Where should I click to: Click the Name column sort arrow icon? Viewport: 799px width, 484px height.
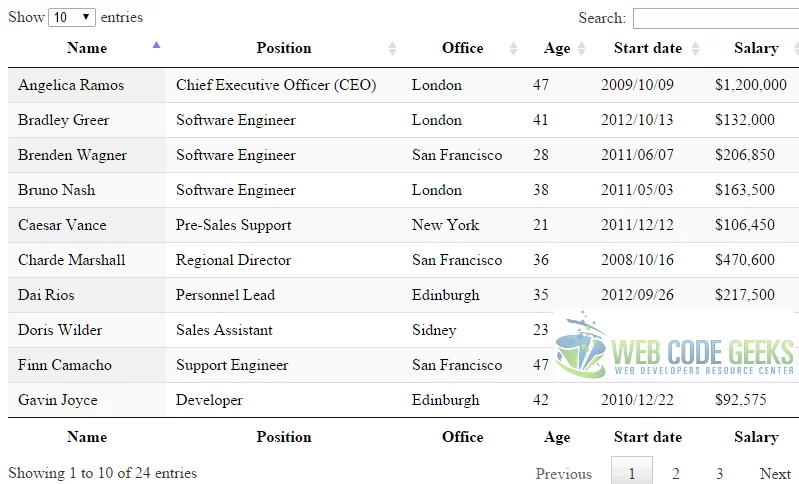click(156, 45)
